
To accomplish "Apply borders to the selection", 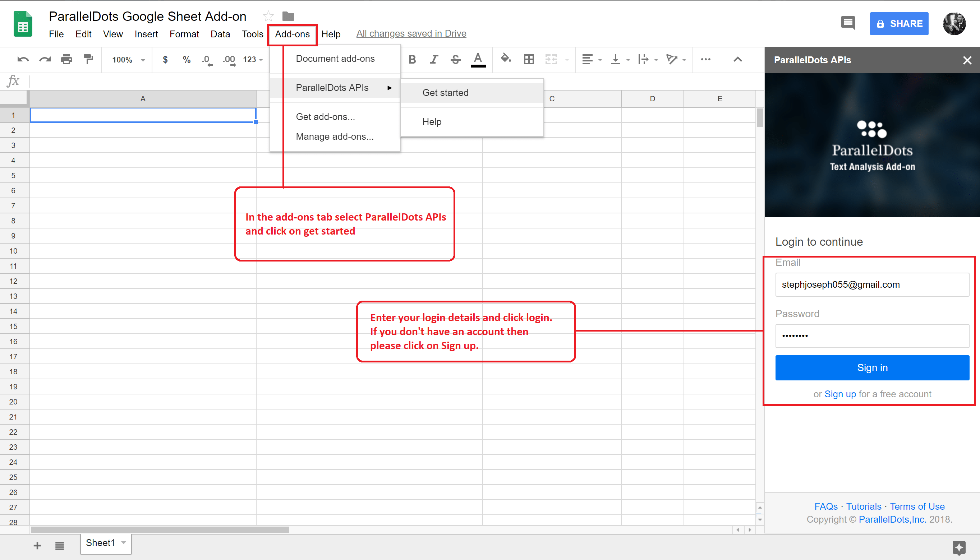I will pos(528,60).
